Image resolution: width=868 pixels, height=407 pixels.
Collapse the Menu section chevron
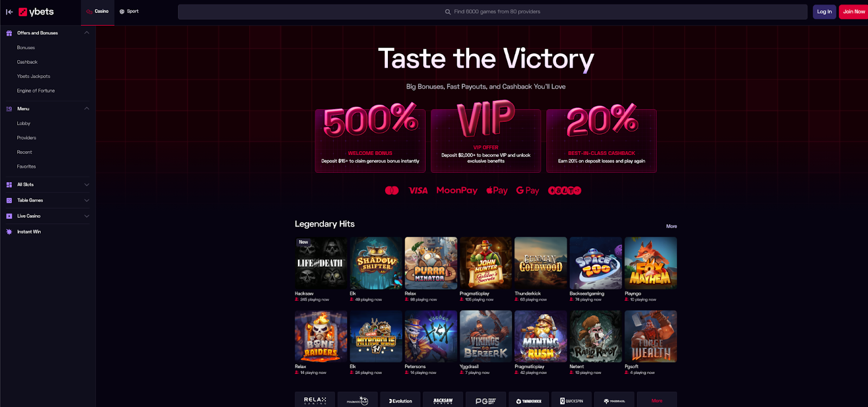tap(87, 109)
